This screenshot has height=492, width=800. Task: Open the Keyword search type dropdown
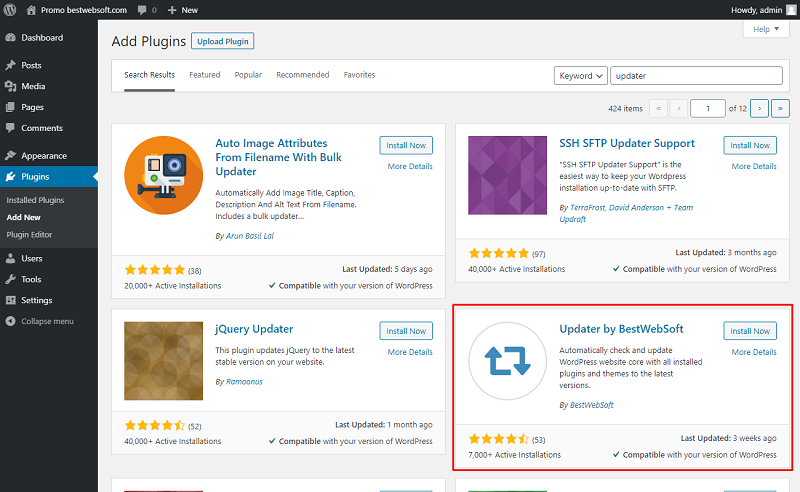click(581, 76)
